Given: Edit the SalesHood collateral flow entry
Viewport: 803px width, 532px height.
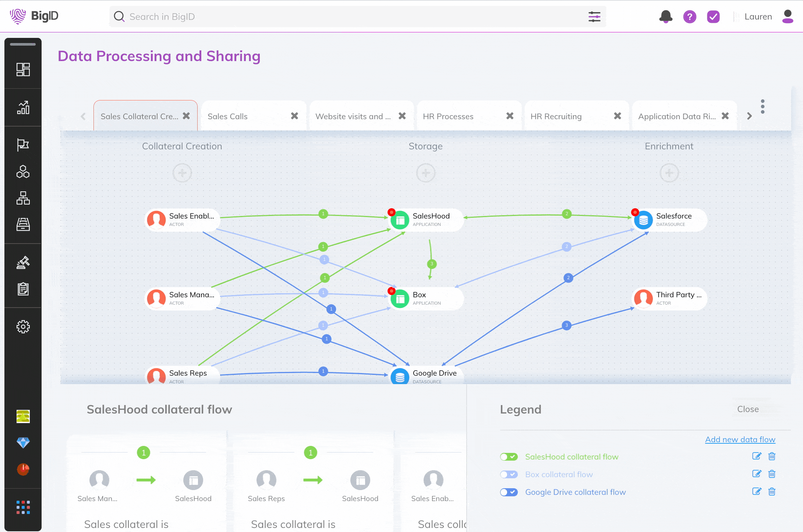Looking at the screenshot, I should click(756, 456).
